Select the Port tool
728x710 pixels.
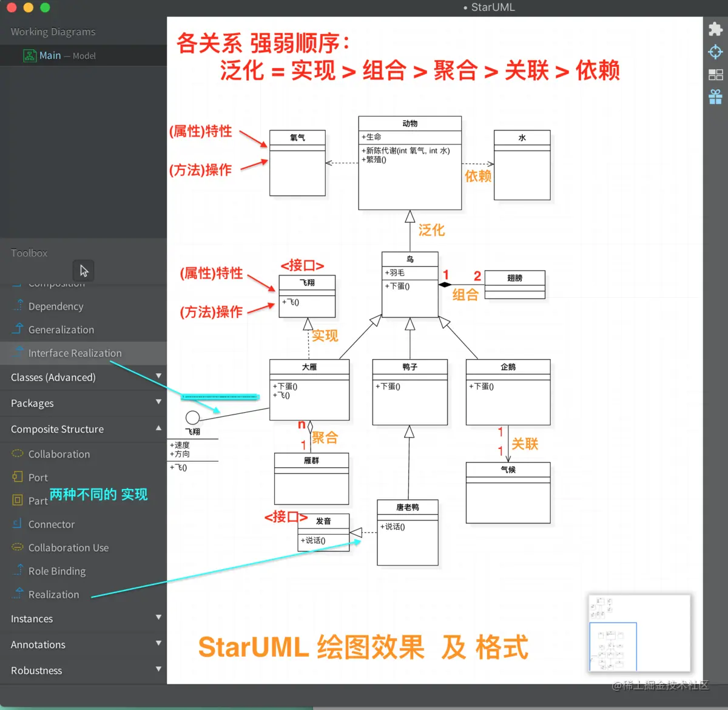pos(36,477)
